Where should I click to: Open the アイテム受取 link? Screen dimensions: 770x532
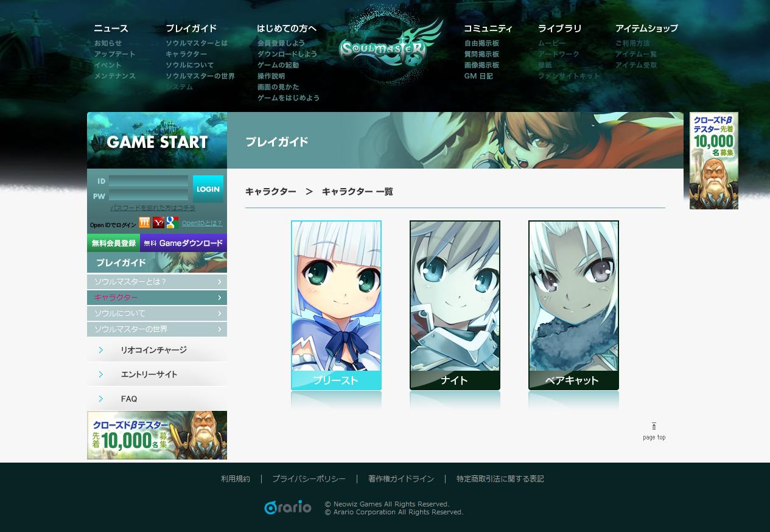(x=636, y=65)
